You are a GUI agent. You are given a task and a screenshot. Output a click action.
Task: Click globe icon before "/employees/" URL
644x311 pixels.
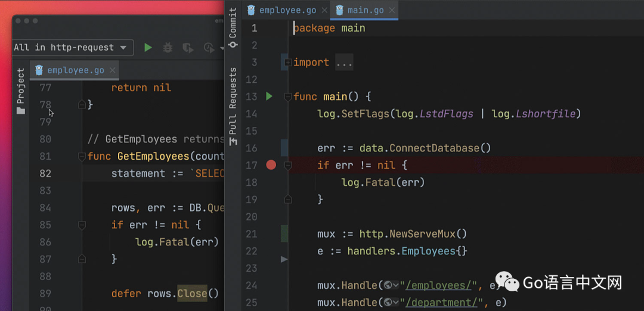(x=388, y=285)
